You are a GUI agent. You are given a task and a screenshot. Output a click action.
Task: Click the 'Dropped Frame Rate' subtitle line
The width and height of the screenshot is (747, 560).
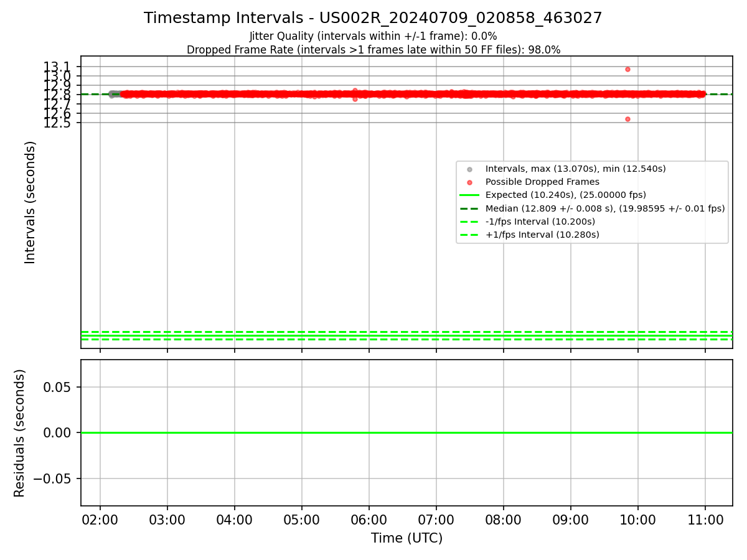(374, 50)
